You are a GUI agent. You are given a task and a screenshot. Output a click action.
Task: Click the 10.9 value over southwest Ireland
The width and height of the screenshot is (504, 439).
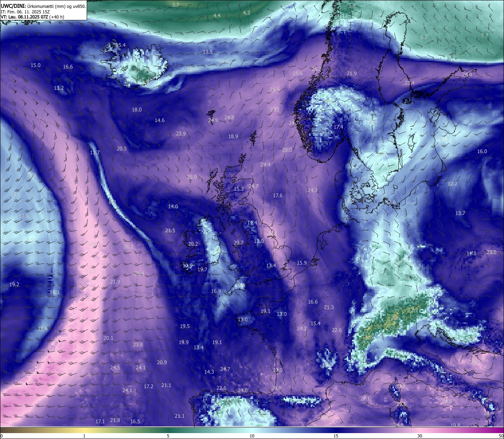(187, 266)
